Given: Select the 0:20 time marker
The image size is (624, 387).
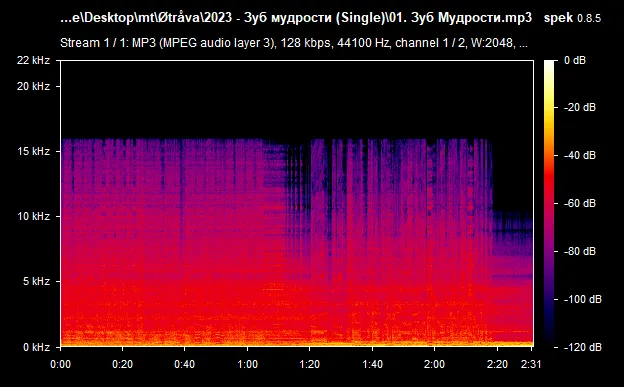Looking at the screenshot, I should [122, 364].
